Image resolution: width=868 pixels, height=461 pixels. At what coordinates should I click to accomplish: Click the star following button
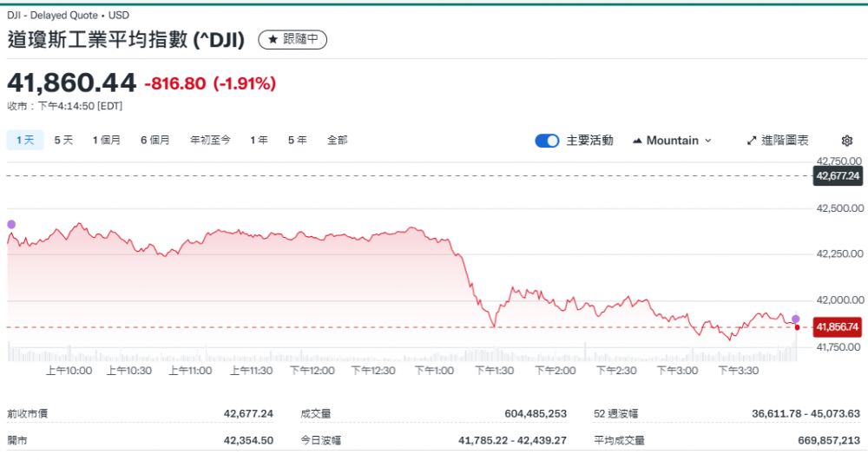point(293,40)
